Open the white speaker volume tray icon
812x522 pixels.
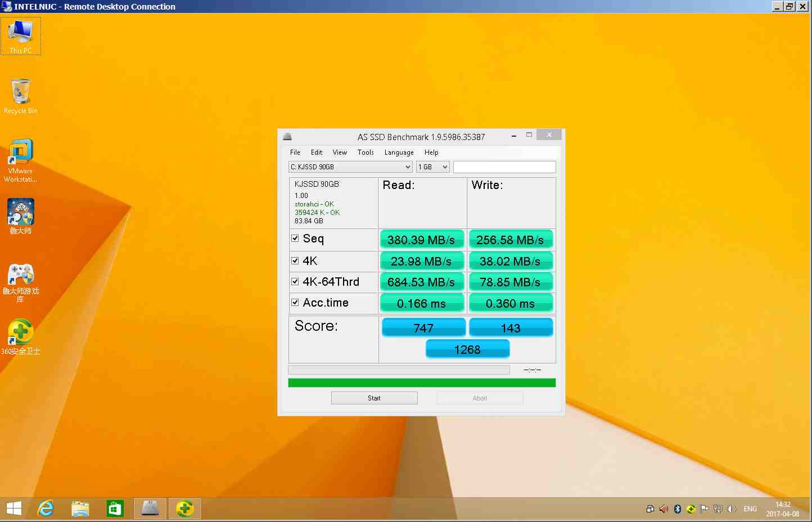732,509
